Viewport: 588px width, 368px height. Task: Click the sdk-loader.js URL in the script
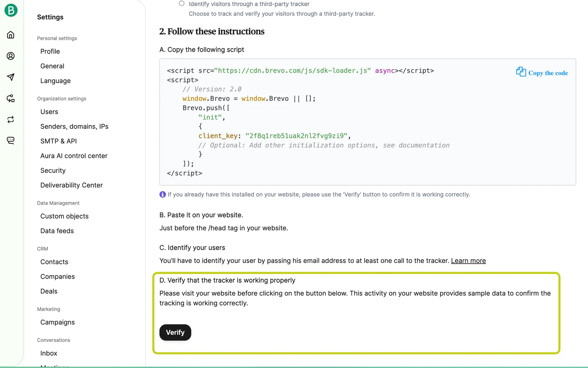pyautogui.click(x=293, y=71)
